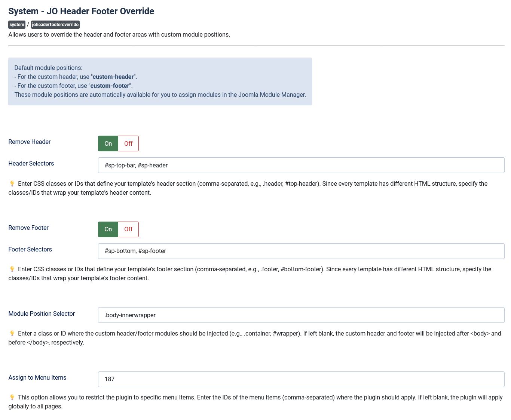
Task: Click into the Footer Selectors input
Action: pyautogui.click(x=301, y=251)
